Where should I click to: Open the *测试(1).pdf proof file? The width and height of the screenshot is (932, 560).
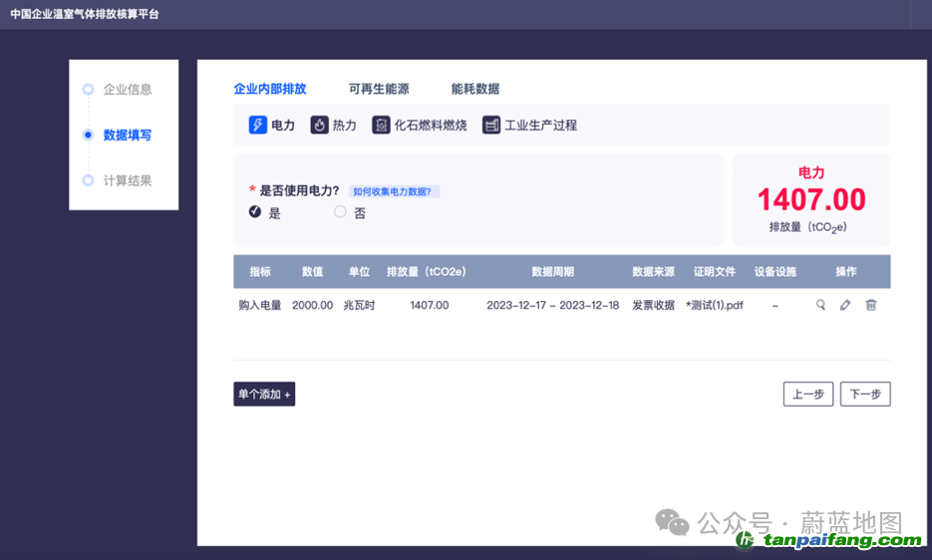pos(715,306)
